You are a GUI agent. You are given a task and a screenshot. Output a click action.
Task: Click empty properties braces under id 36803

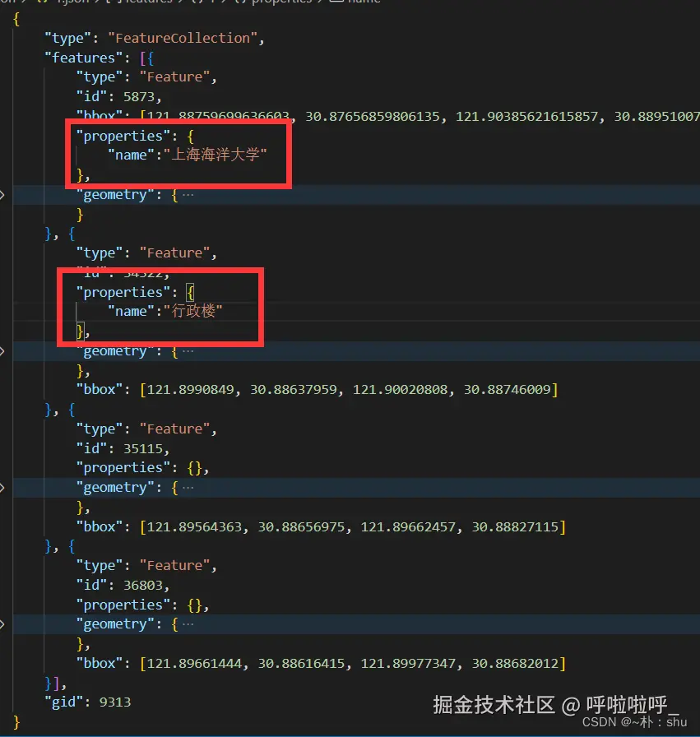pyautogui.click(x=195, y=605)
